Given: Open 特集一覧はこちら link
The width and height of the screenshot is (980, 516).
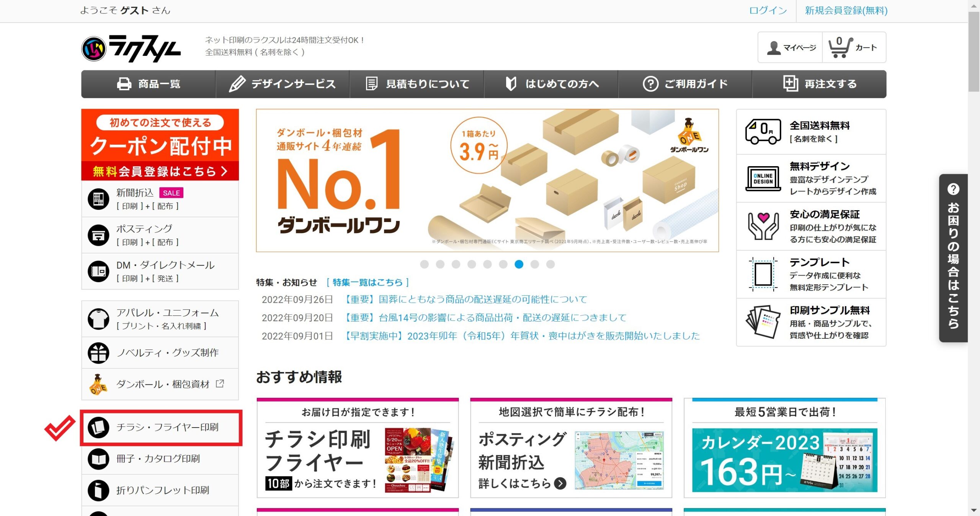Looking at the screenshot, I should pos(367,282).
